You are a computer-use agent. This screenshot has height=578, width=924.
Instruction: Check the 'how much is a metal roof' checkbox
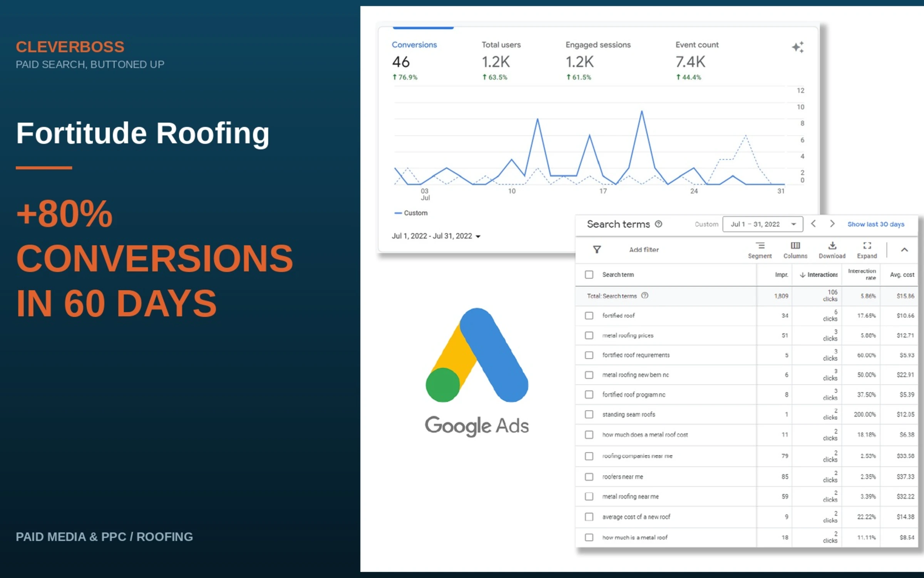point(589,537)
